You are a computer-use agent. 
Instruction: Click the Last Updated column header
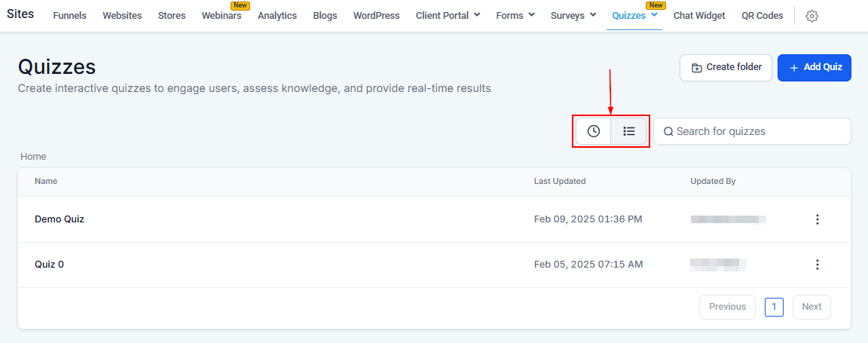click(x=560, y=181)
